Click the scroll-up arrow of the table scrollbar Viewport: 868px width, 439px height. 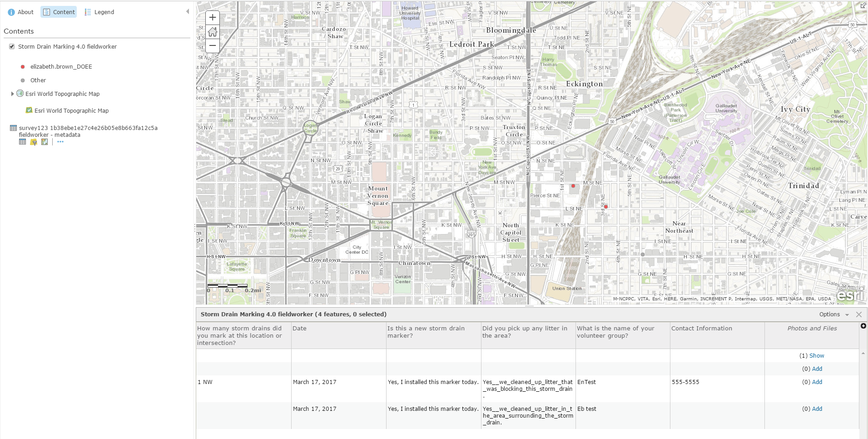[863, 353]
